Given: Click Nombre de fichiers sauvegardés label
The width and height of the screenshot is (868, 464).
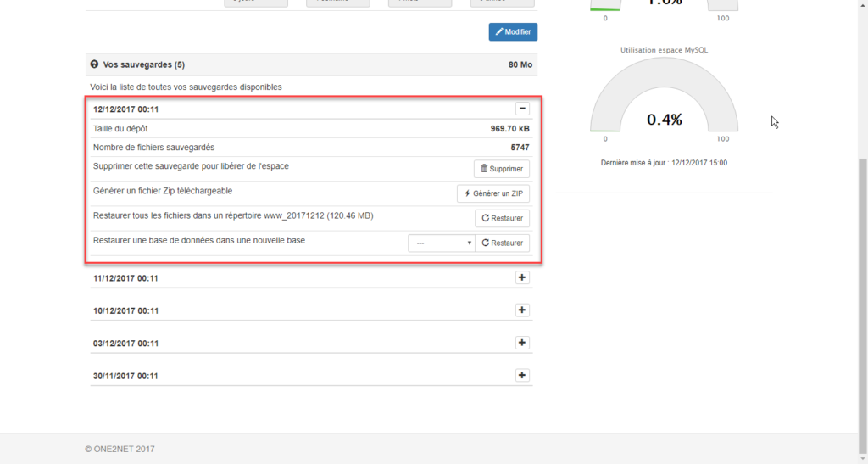Looking at the screenshot, I should (x=154, y=148).
